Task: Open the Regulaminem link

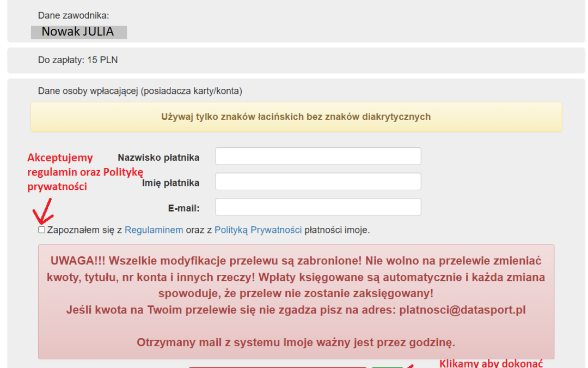Action: coord(154,230)
